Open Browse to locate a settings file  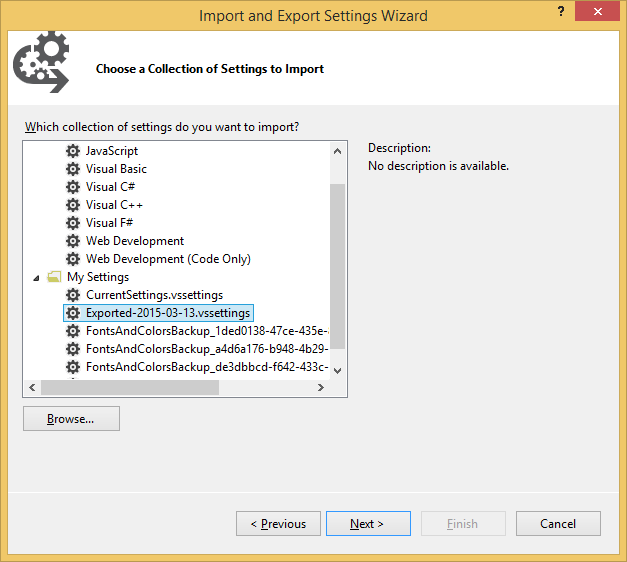coord(71,419)
